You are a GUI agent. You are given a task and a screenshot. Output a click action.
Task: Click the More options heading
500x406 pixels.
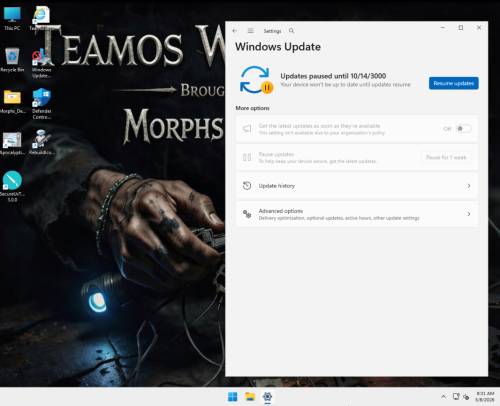coord(252,108)
